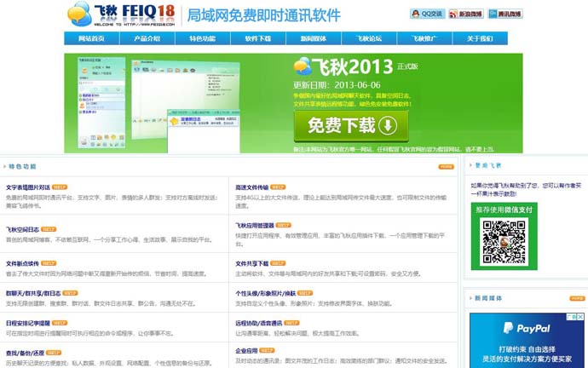Open the 飞秋空间日志 feature link
This screenshot has height=368, width=588.
22,229
